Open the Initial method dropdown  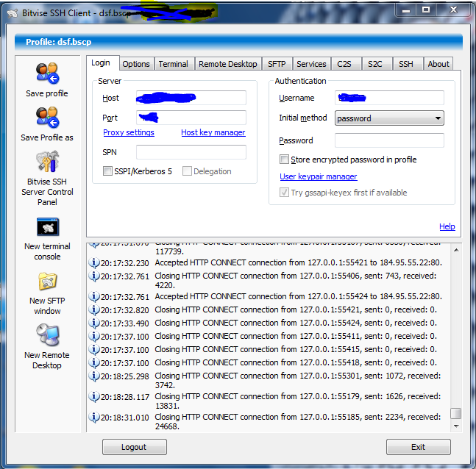(x=389, y=118)
